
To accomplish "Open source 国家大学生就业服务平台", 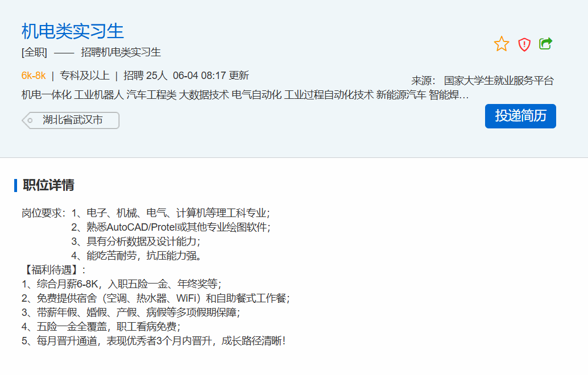I will tap(498, 81).
